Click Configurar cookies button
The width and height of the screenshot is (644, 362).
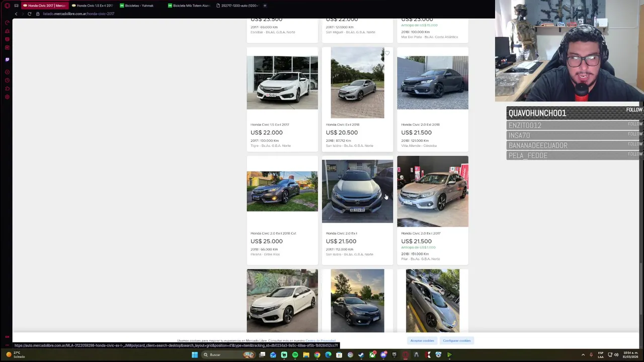[x=457, y=341]
